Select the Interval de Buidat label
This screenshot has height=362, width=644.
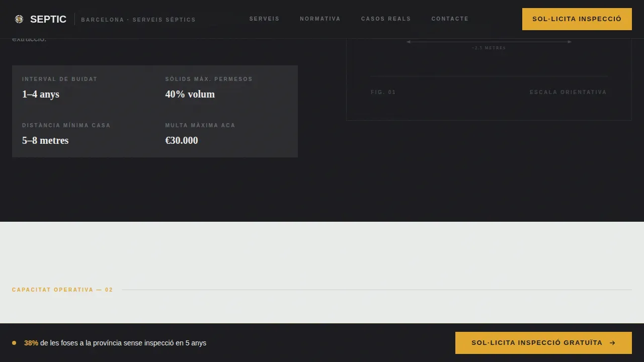tap(60, 79)
